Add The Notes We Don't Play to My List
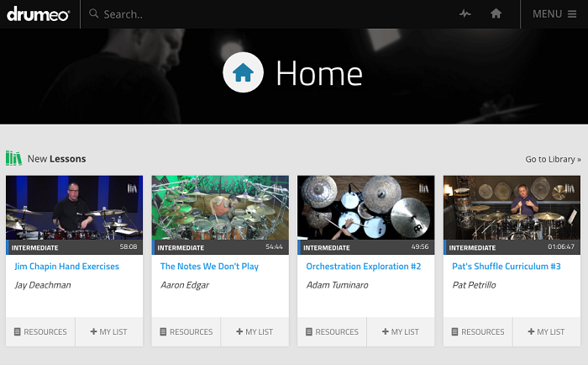588x365 pixels. (x=255, y=332)
